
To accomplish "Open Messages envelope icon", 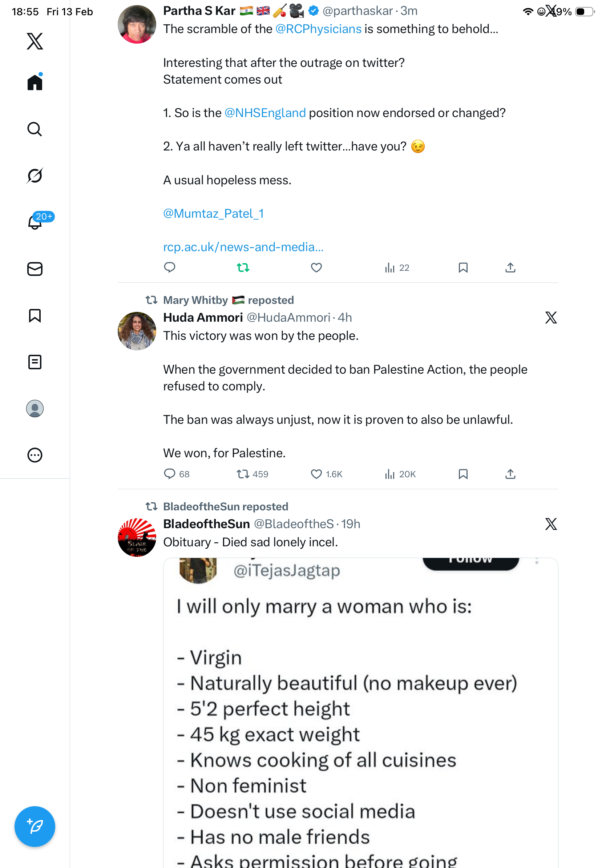I will pyautogui.click(x=35, y=269).
